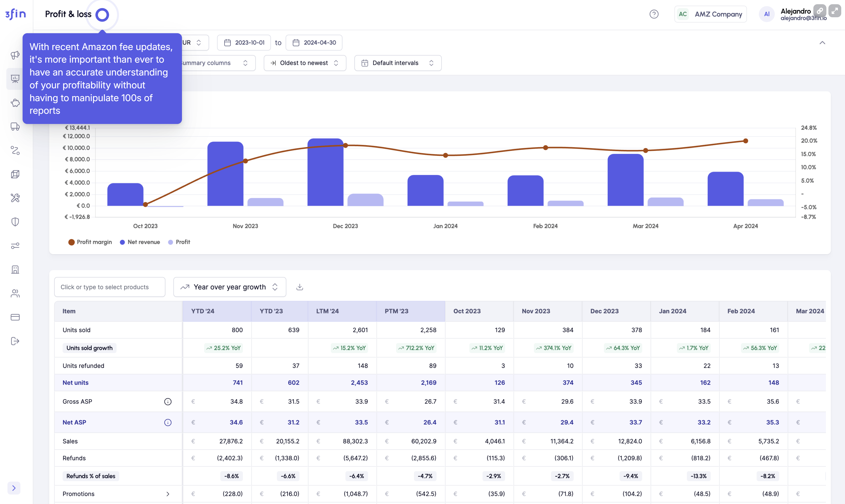Click the YTD '24 column header
The width and height of the screenshot is (845, 504).
(x=203, y=311)
